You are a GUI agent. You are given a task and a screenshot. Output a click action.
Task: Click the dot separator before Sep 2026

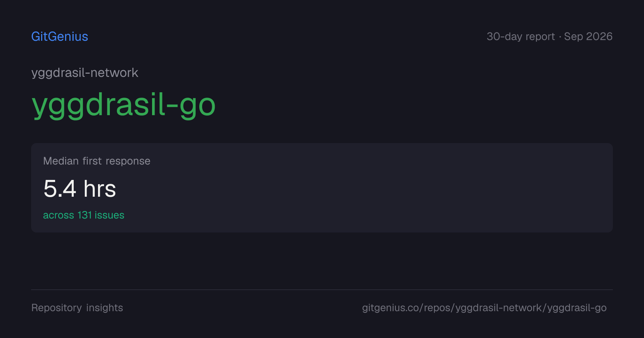[x=560, y=36]
